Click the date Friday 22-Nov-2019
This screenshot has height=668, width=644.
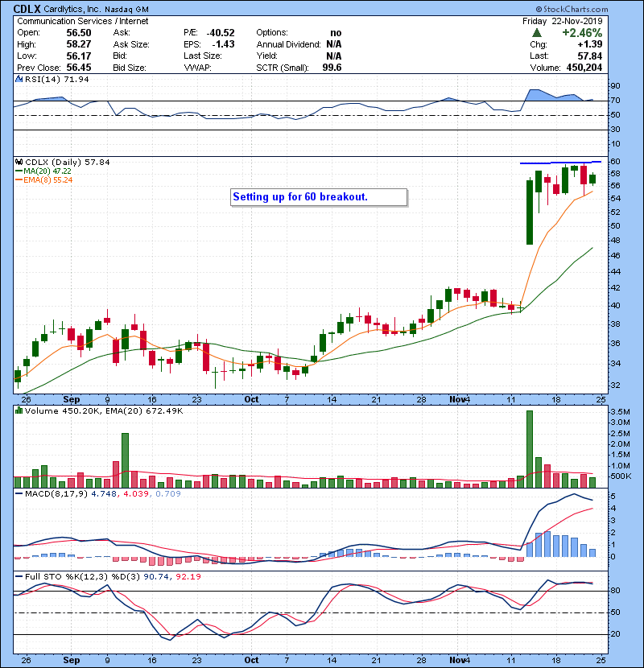563,21
